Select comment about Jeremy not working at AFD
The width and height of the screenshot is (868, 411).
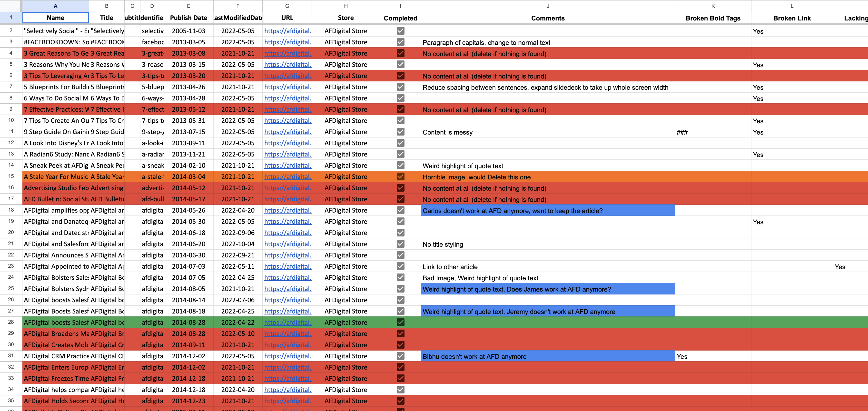(x=548, y=312)
